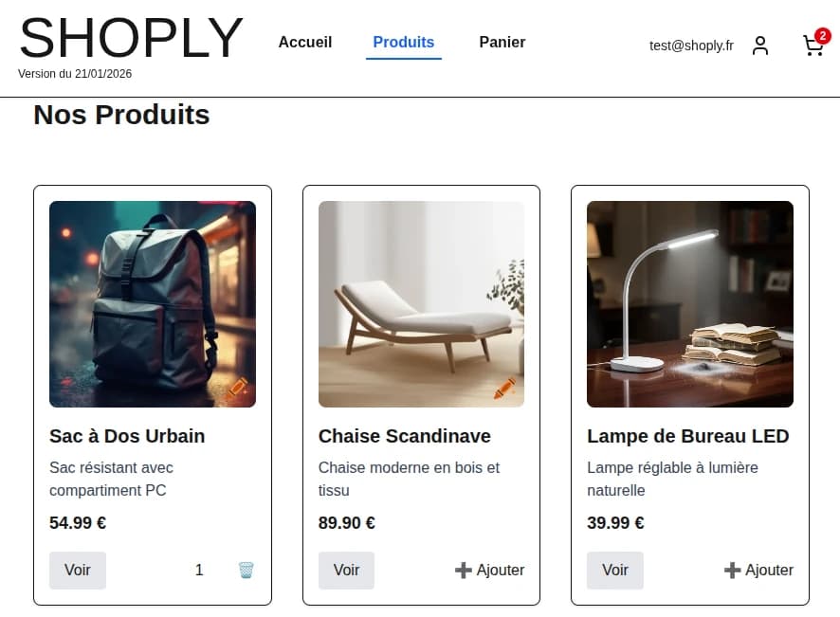Open the shopping cart icon

click(x=813, y=46)
